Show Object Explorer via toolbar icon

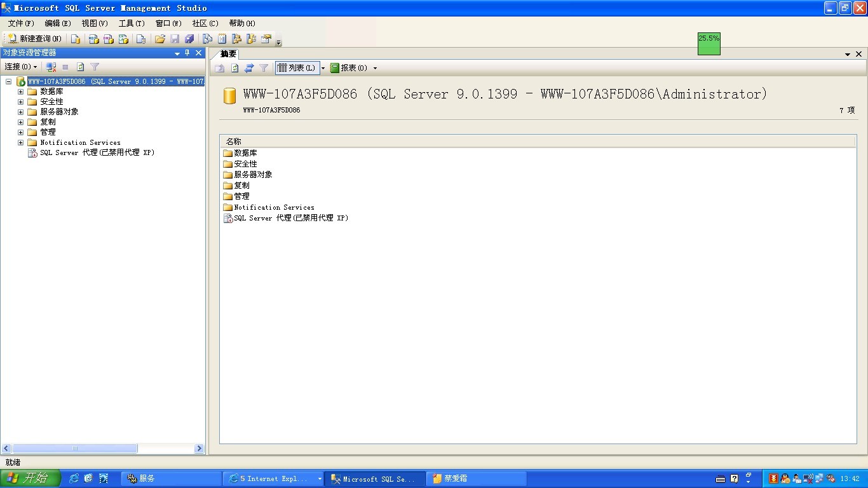(x=236, y=39)
